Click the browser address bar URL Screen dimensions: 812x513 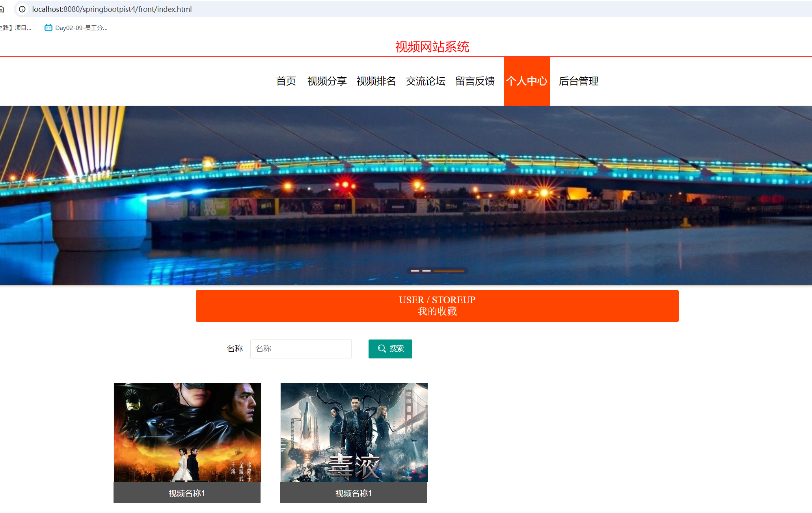pyautogui.click(x=112, y=9)
